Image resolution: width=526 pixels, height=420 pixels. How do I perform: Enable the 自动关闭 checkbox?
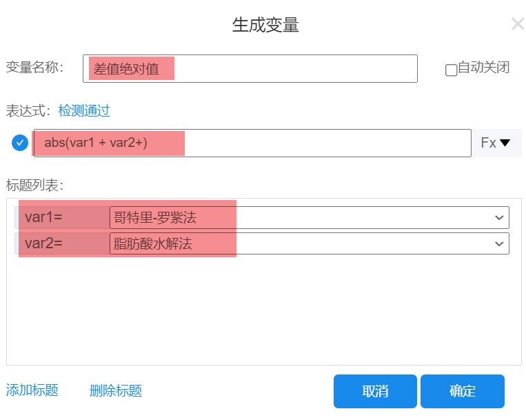452,70
